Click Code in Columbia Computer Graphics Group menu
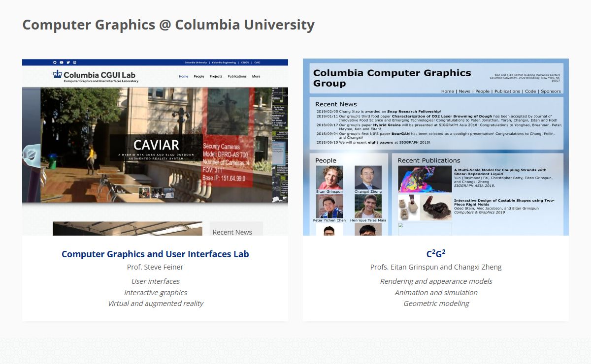Screen dimensions: 591x364 530,91
